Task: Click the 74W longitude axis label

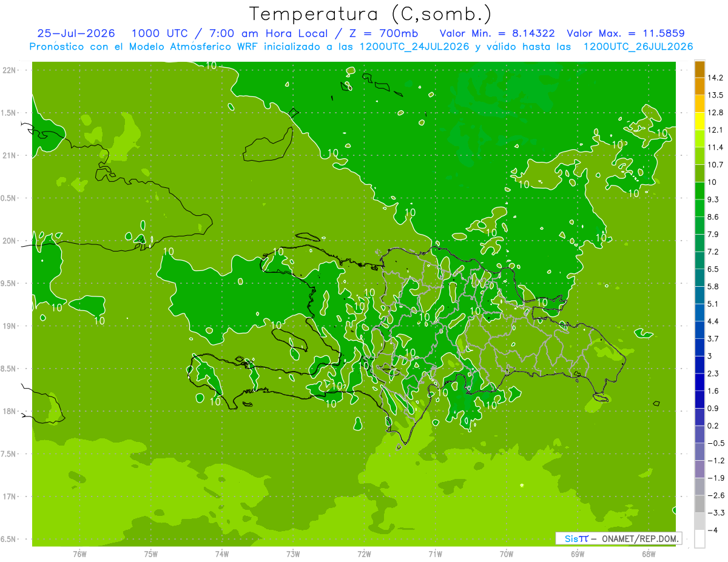Action: (221, 554)
